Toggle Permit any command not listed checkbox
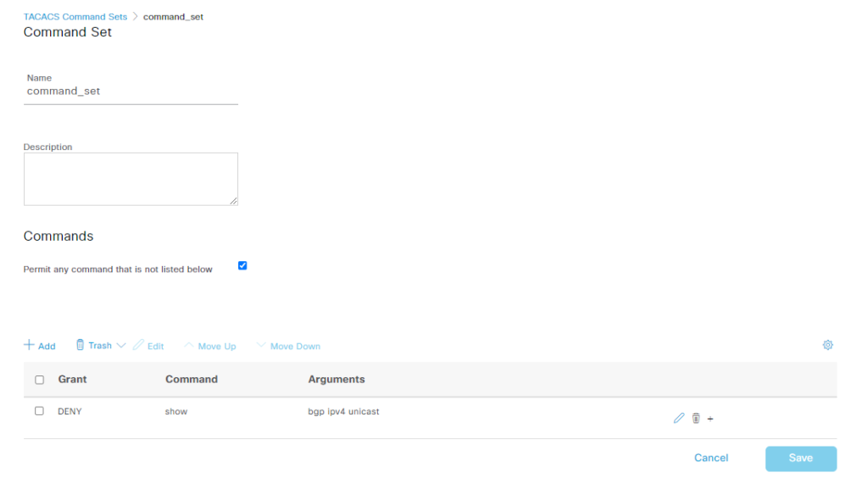 tap(242, 265)
